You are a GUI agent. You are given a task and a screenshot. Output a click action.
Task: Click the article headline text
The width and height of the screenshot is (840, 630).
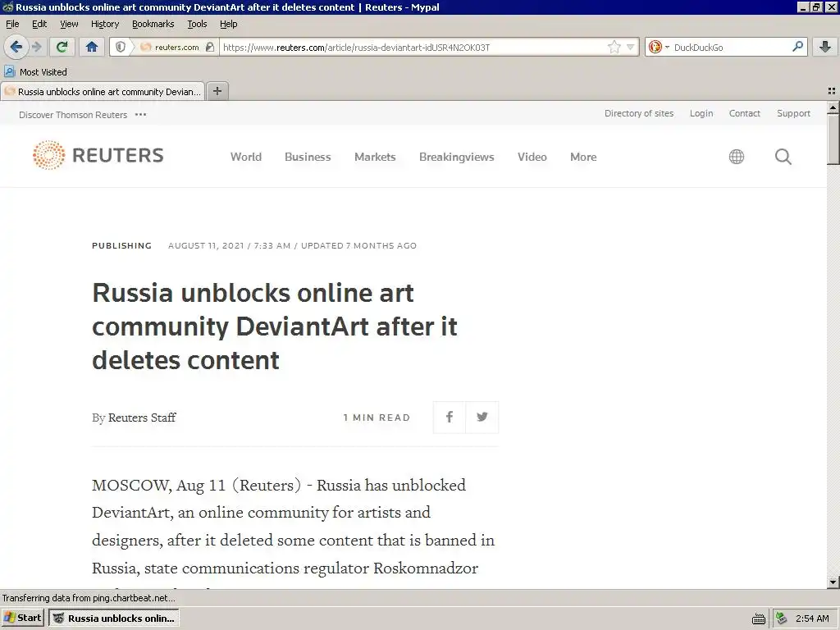(274, 326)
